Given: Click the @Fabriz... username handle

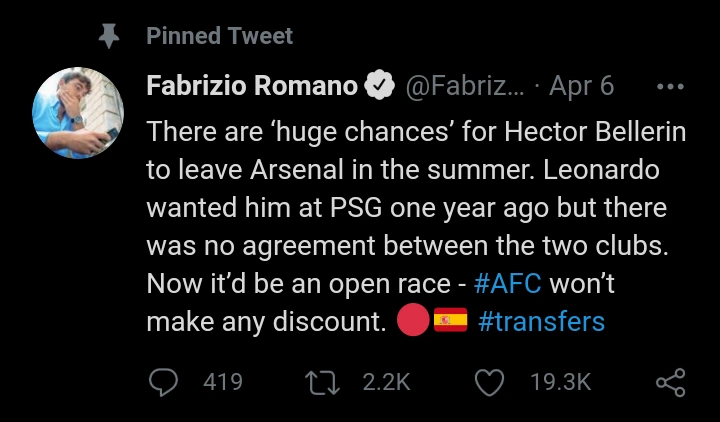Looking at the screenshot, I should tap(460, 86).
